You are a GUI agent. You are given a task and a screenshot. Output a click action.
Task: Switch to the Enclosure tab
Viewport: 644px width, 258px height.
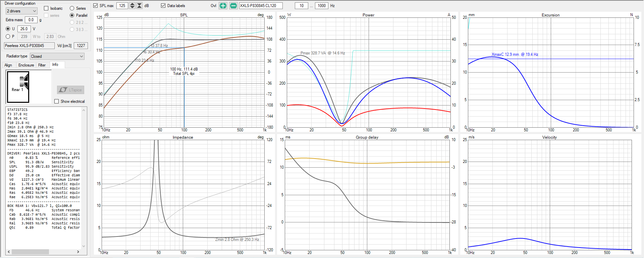26,65
